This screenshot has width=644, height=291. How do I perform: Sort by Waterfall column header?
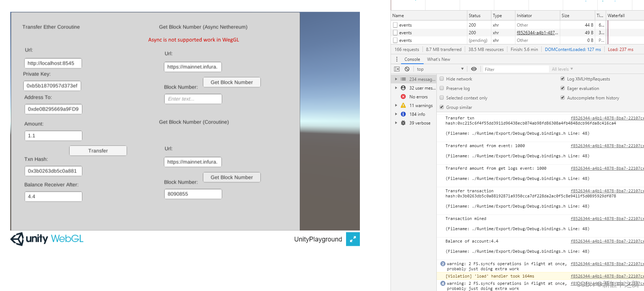tap(625, 16)
